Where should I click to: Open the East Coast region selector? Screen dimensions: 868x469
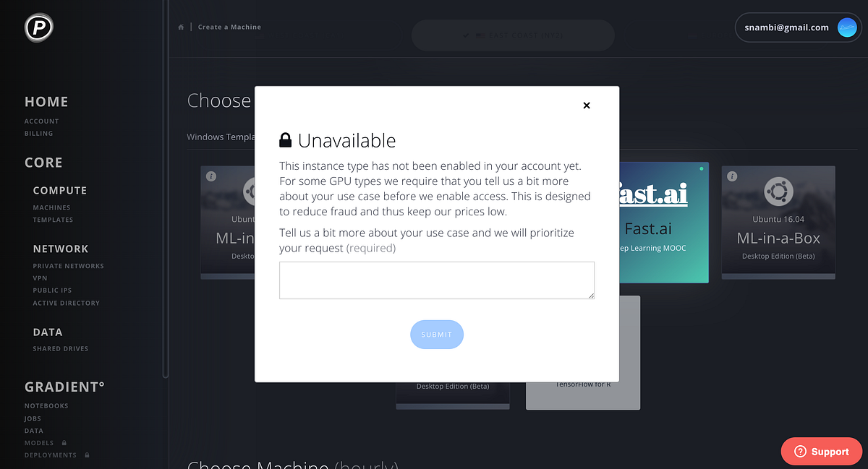click(x=513, y=35)
